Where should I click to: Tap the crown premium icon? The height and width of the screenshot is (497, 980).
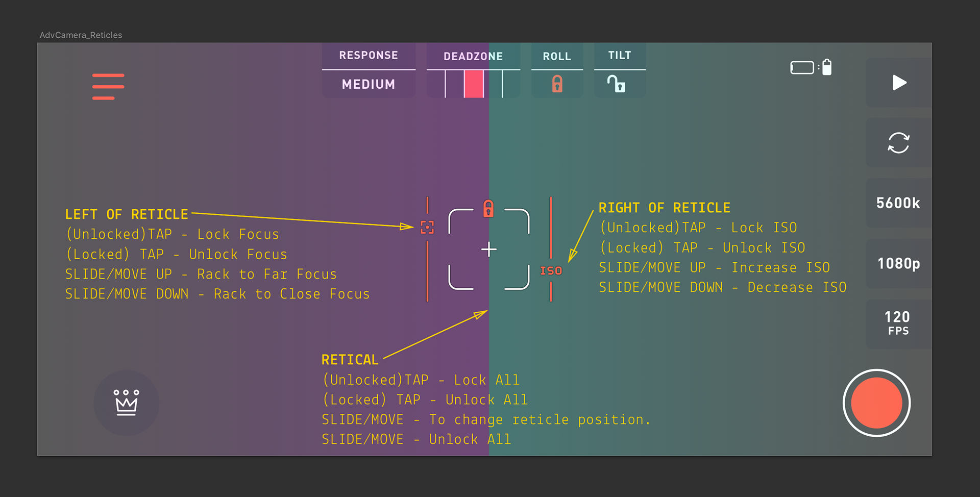(x=126, y=403)
